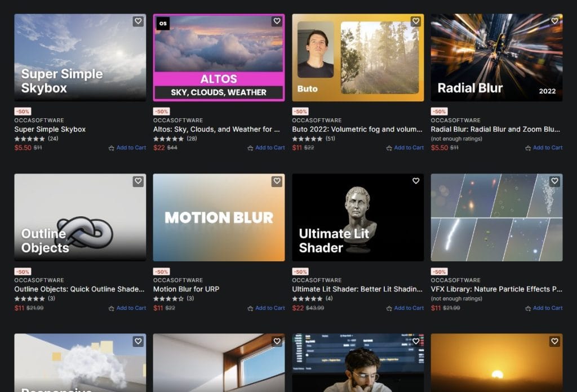The height and width of the screenshot is (392, 577).
Task: Open Outline Objects: Quick Outline Shader title
Action: (x=79, y=289)
